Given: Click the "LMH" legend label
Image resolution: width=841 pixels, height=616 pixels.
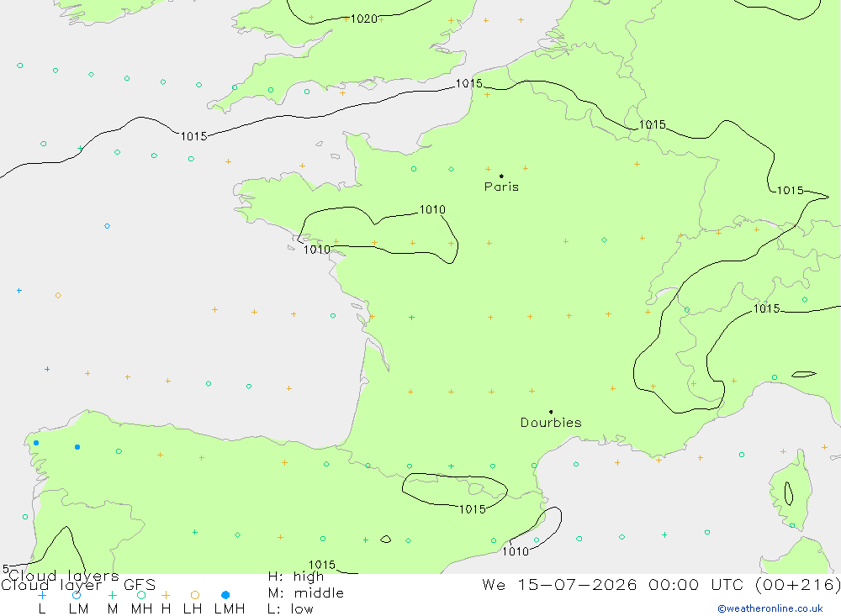Looking at the screenshot, I should [230, 609].
